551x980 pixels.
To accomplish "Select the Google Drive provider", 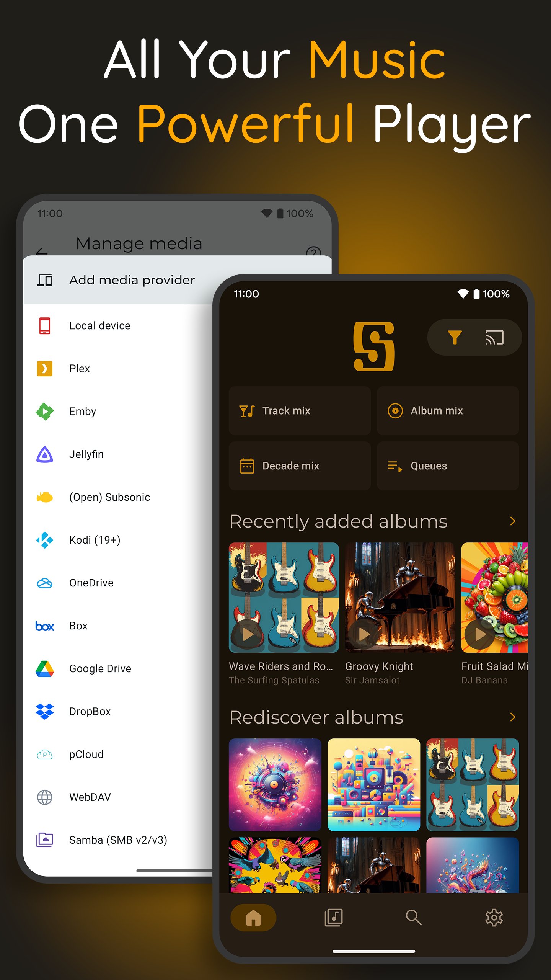I will [100, 669].
